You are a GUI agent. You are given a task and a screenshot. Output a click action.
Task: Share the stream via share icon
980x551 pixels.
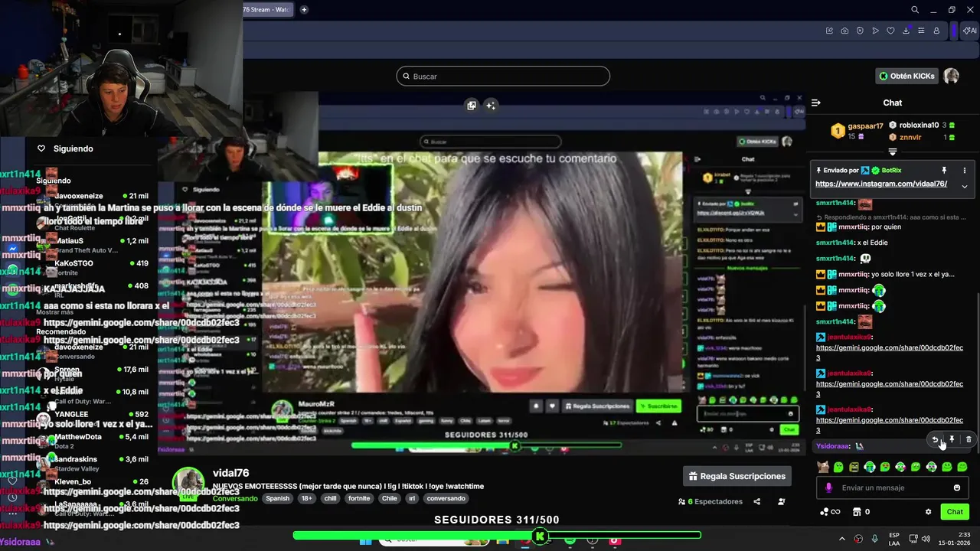757,501
